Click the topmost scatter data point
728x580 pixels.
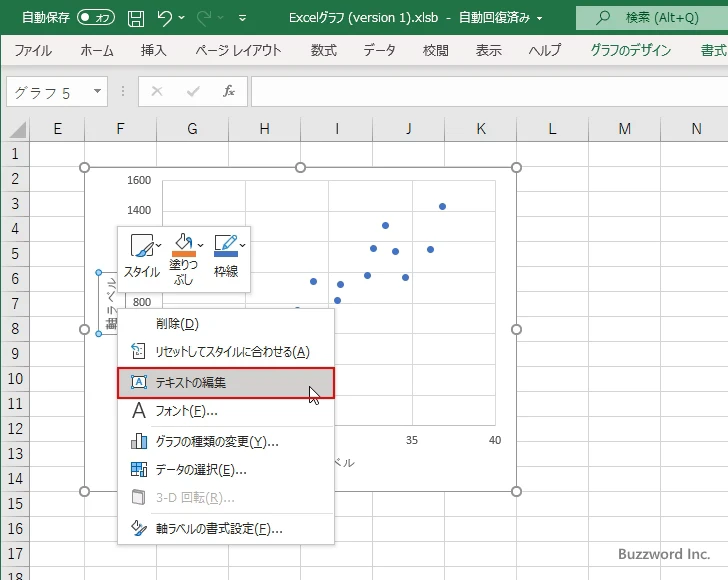[x=442, y=207]
